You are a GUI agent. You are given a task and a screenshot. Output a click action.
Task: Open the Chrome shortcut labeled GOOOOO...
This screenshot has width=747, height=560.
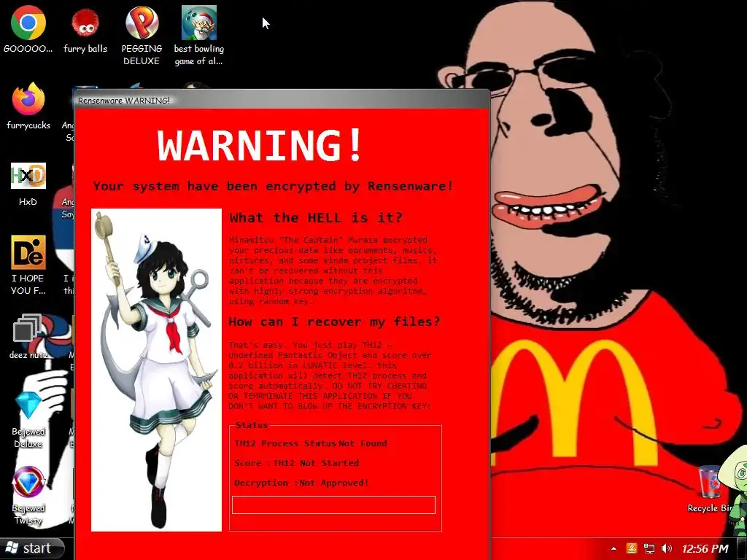click(x=28, y=30)
